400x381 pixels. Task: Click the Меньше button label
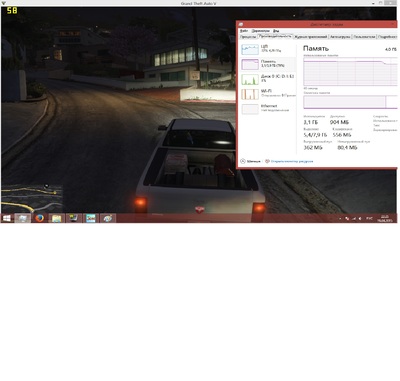click(254, 161)
